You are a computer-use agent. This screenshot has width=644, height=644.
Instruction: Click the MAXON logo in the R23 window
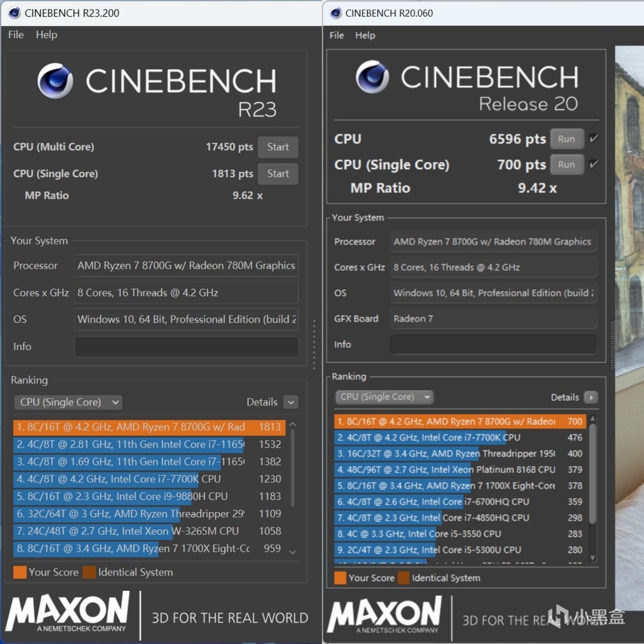tap(68, 612)
